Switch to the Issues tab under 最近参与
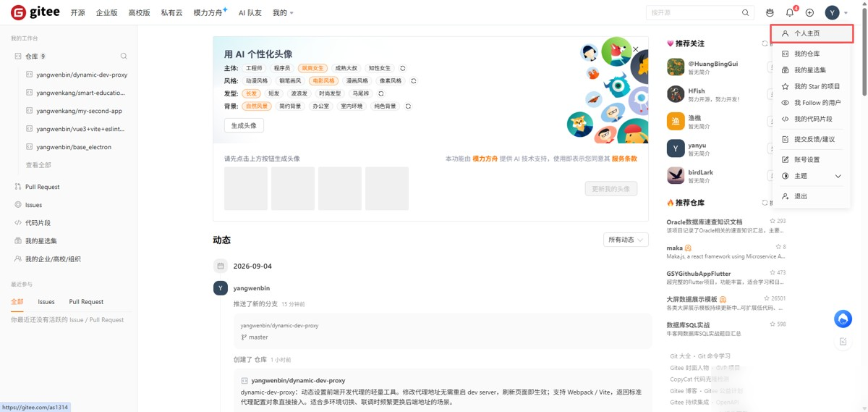868x412 pixels. (x=46, y=302)
